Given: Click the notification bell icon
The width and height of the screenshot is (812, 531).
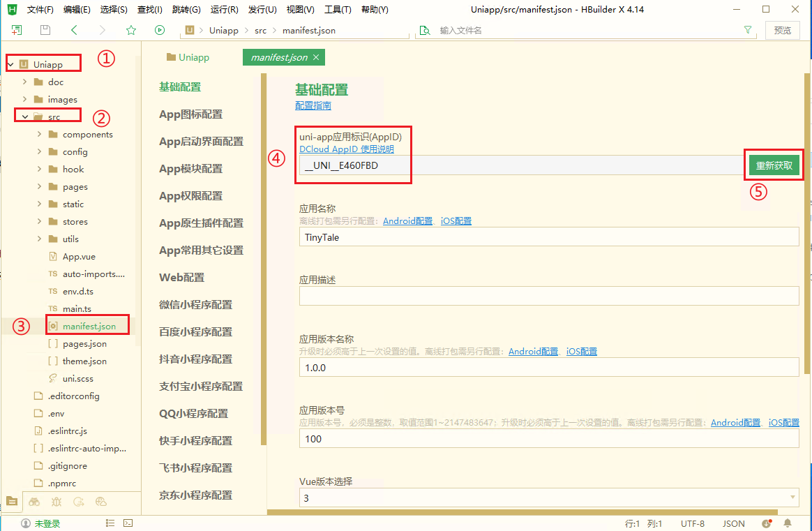Looking at the screenshot, I should tap(787, 523).
